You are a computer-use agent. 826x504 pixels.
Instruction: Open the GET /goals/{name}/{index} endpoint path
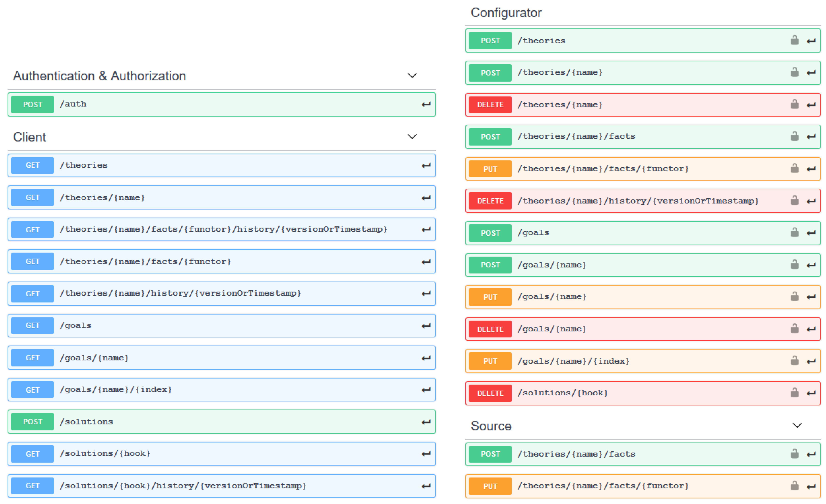(116, 390)
